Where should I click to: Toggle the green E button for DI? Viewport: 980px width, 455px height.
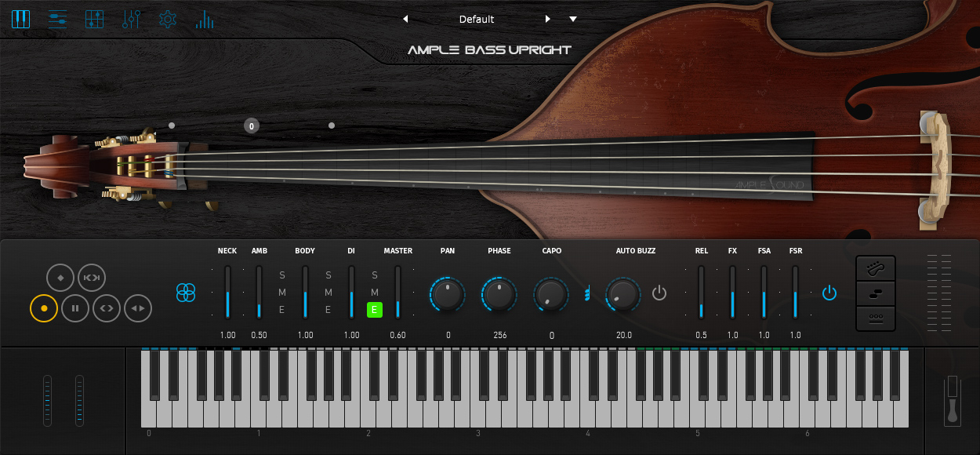point(375,310)
